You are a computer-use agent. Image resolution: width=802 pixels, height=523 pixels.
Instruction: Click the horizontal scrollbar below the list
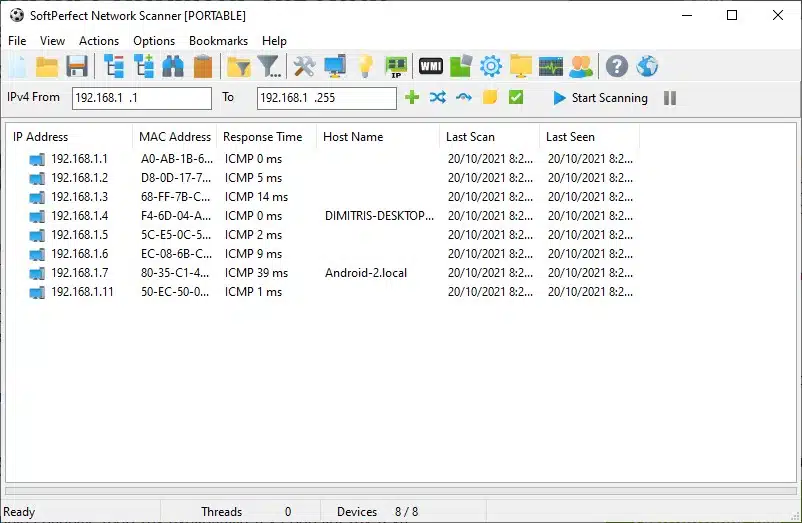401,491
